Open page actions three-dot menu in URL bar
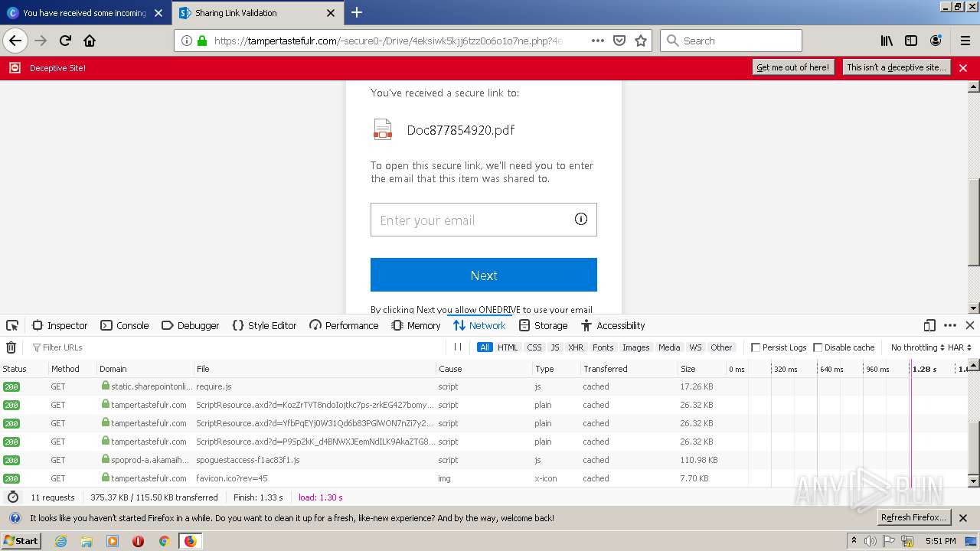 click(598, 41)
